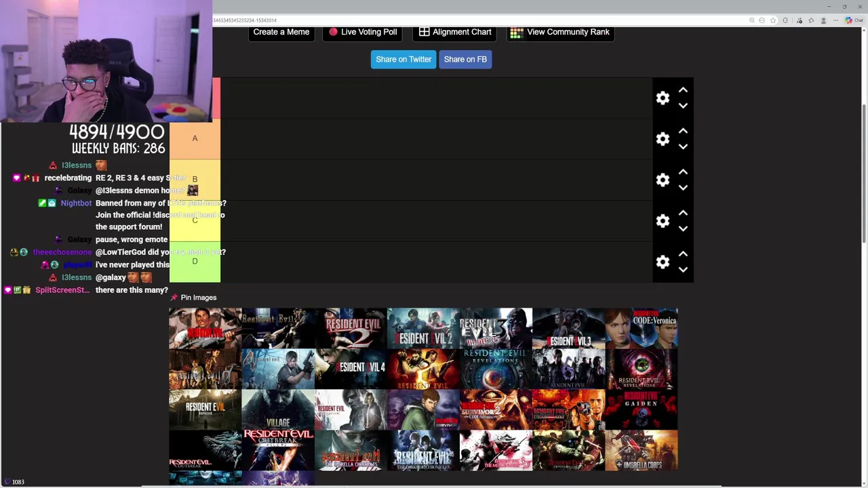
Task: Open the browser profile icon
Action: pos(823,20)
